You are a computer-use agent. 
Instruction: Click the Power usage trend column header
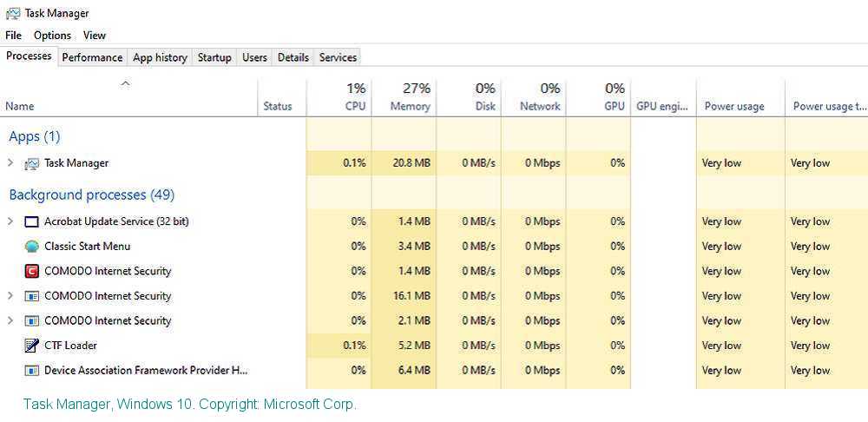click(827, 99)
